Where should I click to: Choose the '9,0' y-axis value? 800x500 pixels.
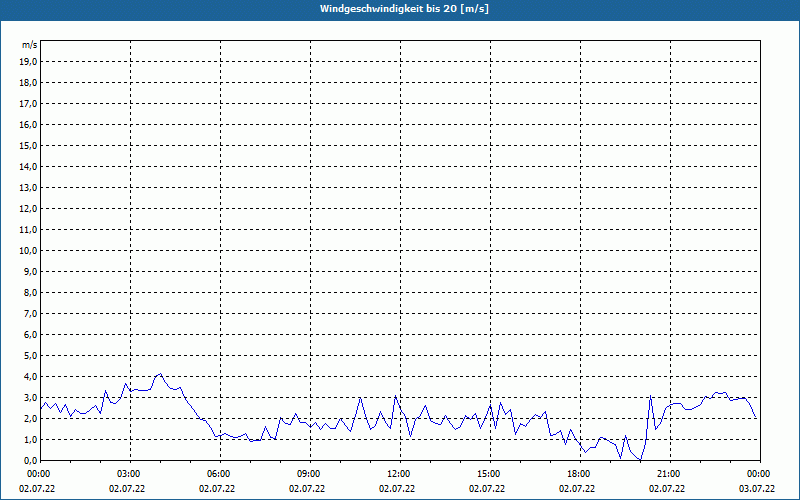pos(30,271)
